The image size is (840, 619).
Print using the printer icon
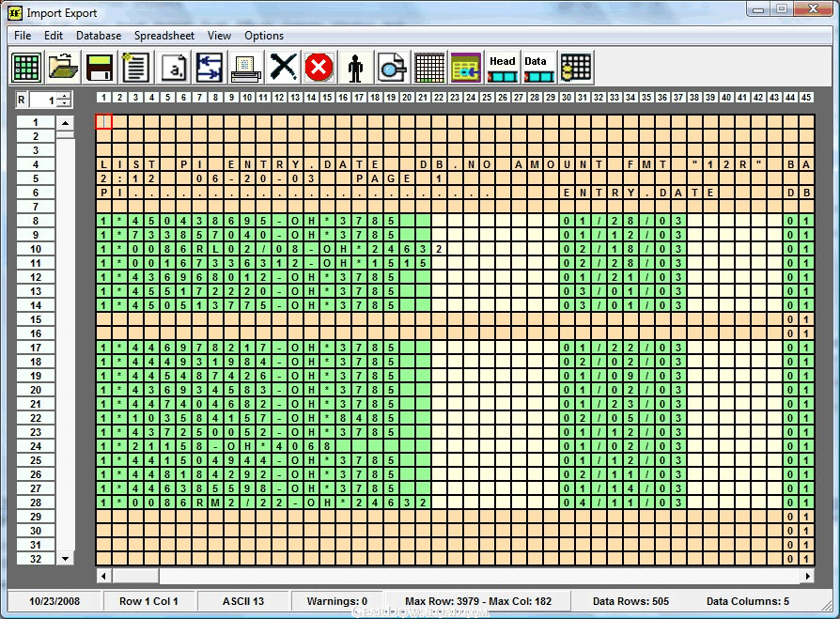click(245, 68)
